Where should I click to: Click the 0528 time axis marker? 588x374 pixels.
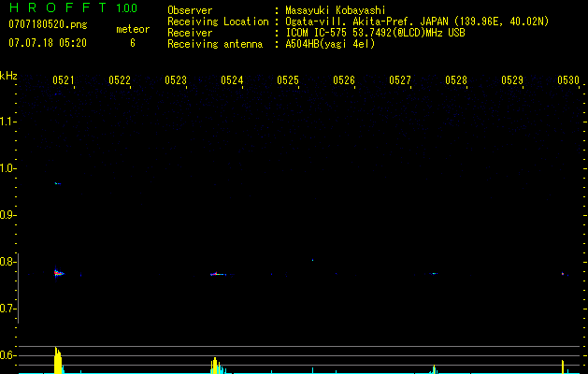point(456,79)
